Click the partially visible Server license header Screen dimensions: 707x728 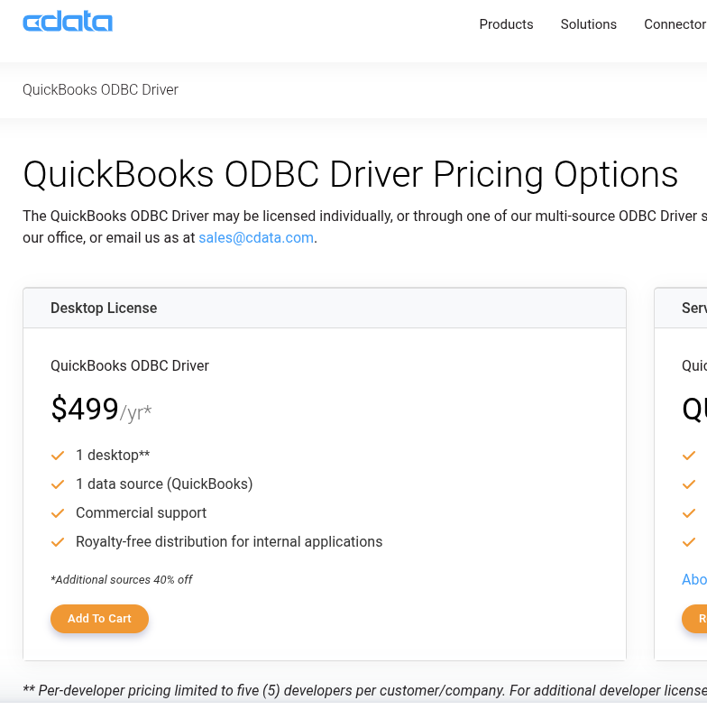(x=693, y=309)
